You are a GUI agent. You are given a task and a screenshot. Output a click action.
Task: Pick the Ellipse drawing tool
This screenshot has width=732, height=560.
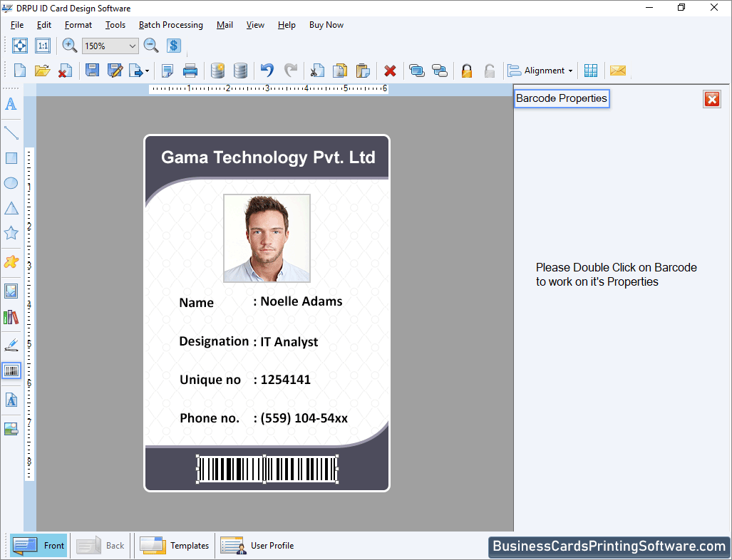tap(11, 183)
